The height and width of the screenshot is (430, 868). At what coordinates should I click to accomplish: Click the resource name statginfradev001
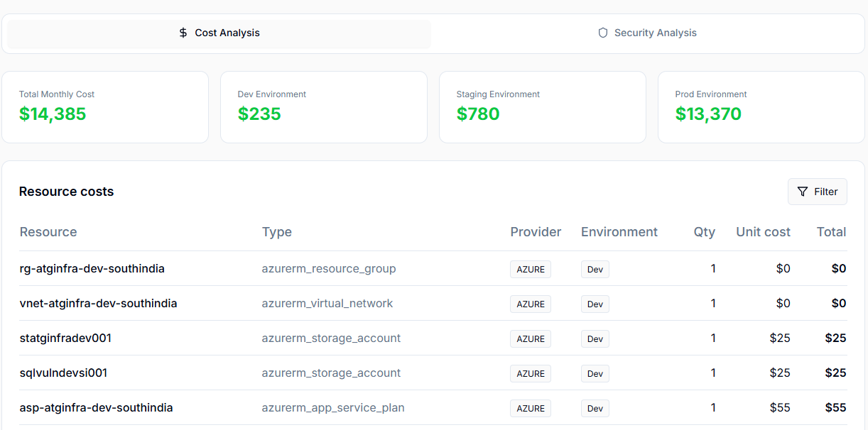65,338
